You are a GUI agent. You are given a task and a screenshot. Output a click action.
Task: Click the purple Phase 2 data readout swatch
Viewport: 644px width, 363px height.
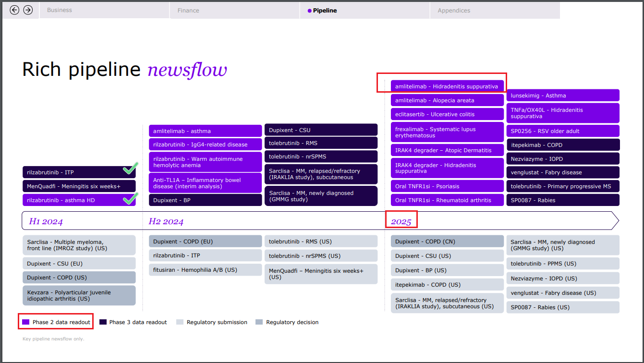coord(26,322)
